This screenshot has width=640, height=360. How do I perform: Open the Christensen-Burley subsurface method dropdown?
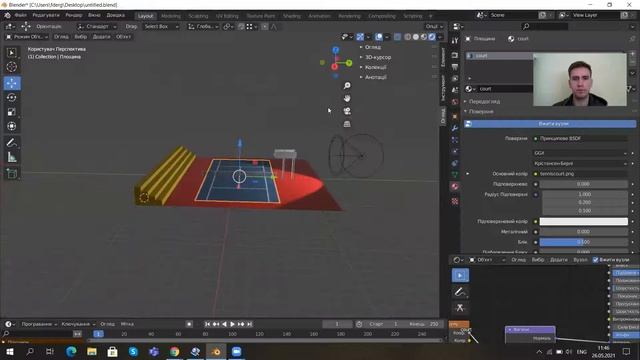click(x=580, y=163)
